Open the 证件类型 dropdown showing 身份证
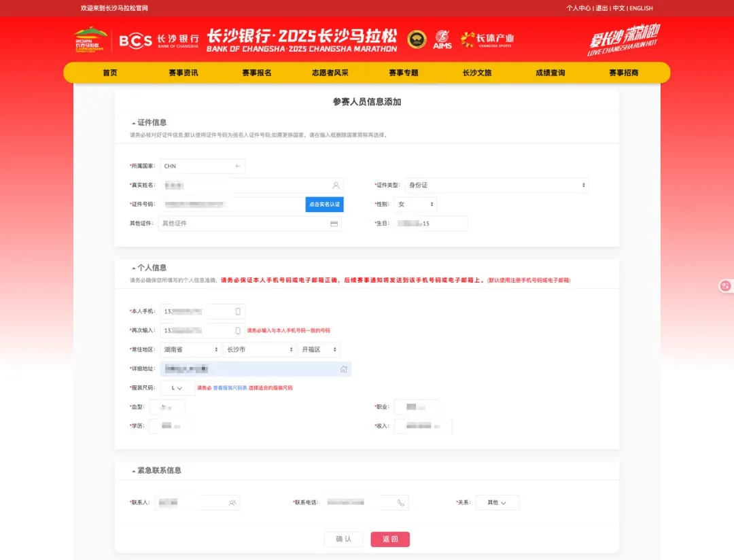Viewport: 734px width, 560px height. tap(496, 186)
